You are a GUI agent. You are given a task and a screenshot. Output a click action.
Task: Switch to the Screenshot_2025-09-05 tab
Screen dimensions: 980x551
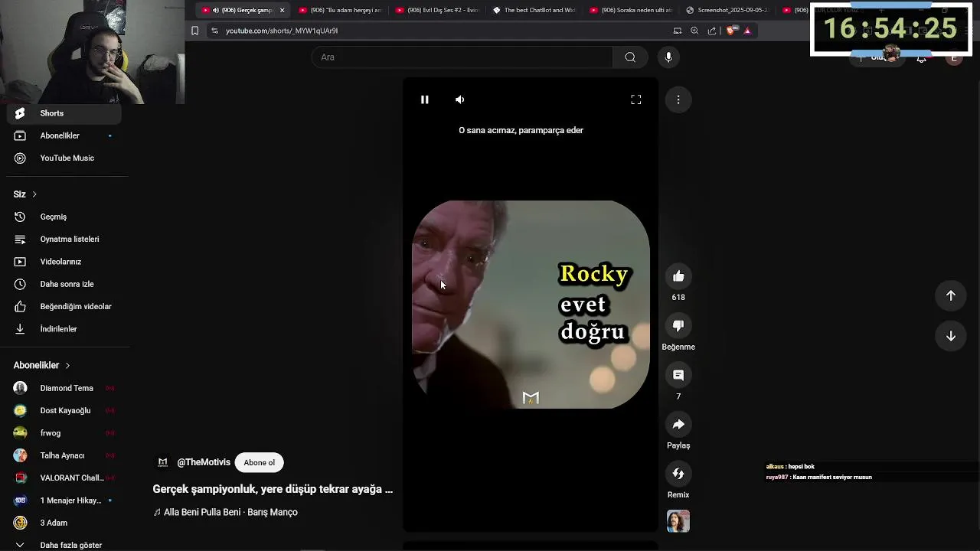(x=727, y=10)
